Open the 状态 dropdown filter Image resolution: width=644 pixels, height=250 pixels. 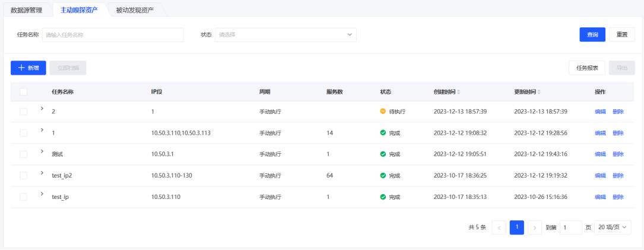[x=285, y=35]
